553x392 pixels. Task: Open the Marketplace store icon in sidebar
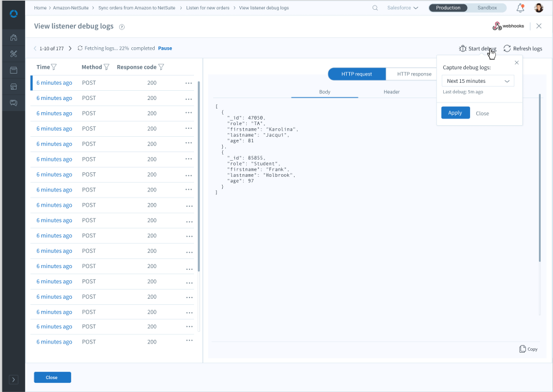point(14,86)
